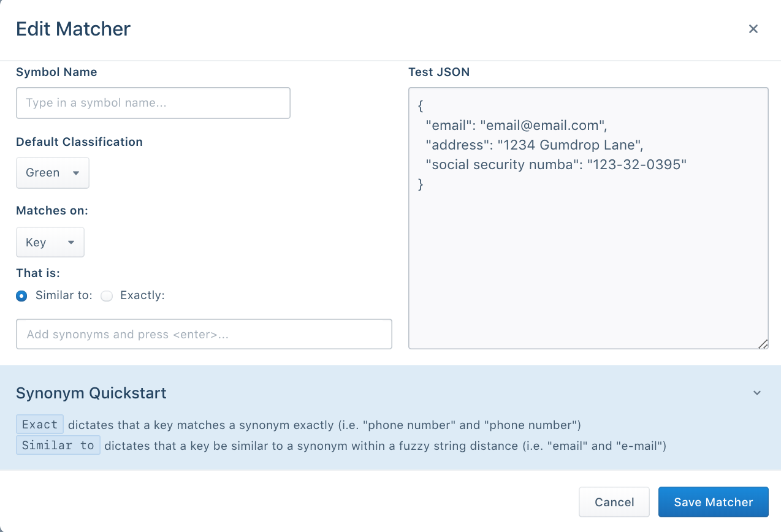Collapse the Synonym Quickstart chevron
The width and height of the screenshot is (781, 532).
[x=757, y=393]
